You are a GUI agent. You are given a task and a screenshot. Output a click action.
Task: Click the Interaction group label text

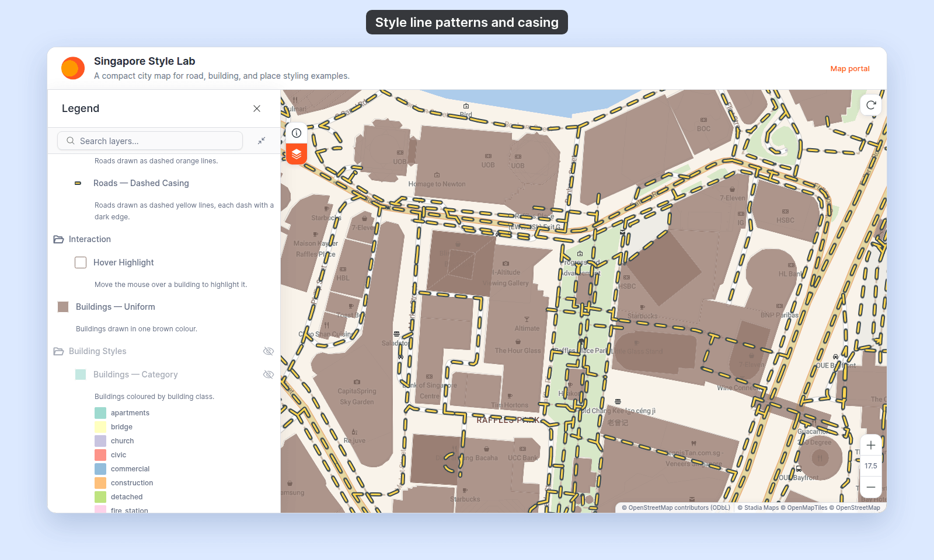point(90,239)
